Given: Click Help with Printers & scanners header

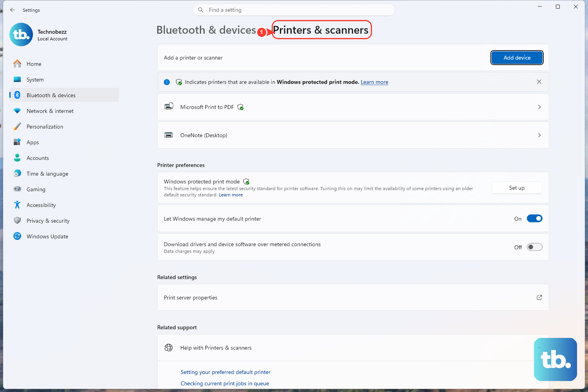Looking at the screenshot, I should click(353, 348).
